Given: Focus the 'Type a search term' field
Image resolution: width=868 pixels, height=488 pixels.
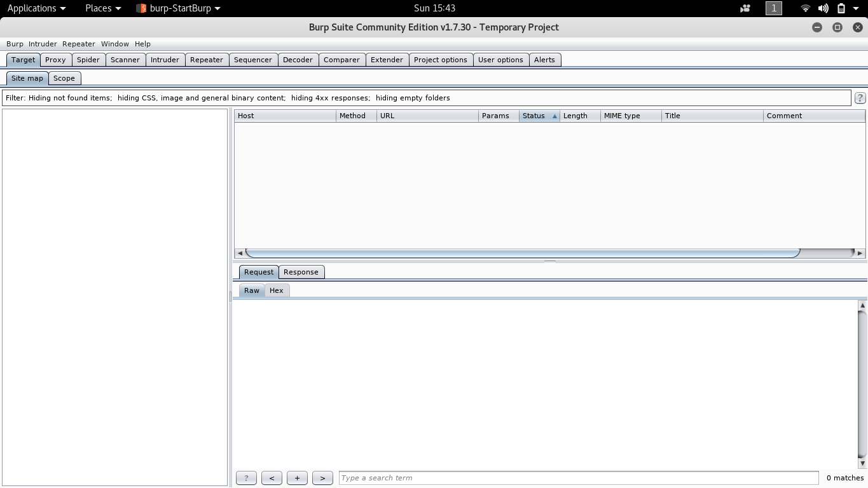Looking at the screenshot, I should [x=579, y=478].
